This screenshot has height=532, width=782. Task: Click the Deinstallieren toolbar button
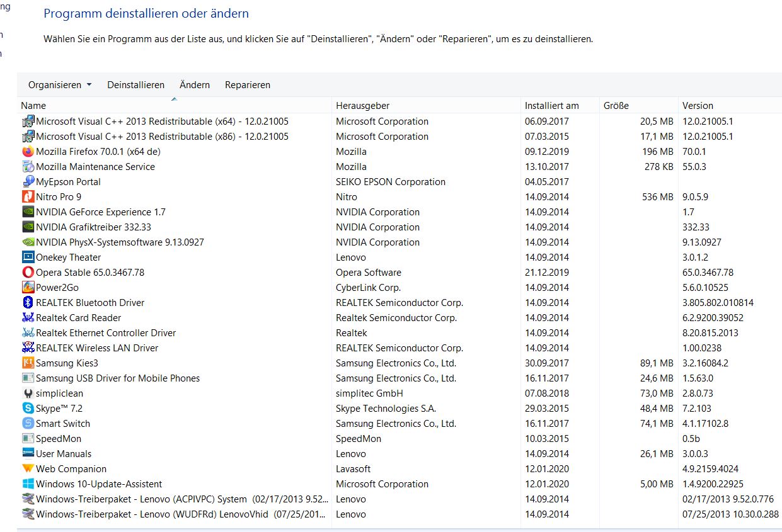pos(135,84)
